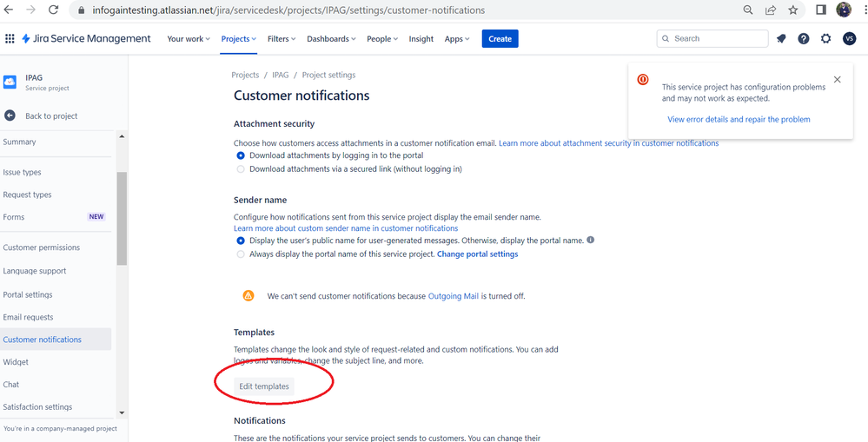Click the red error icon in the alert
Image resolution: width=868 pixels, height=442 pixels.
click(x=643, y=80)
